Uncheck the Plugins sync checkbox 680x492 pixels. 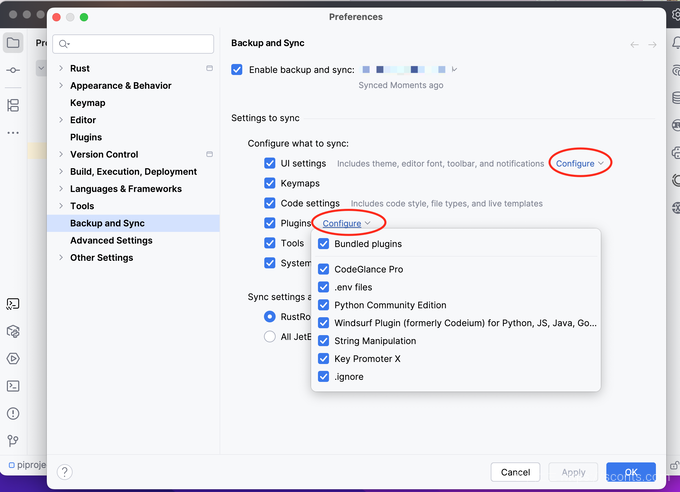click(x=270, y=223)
